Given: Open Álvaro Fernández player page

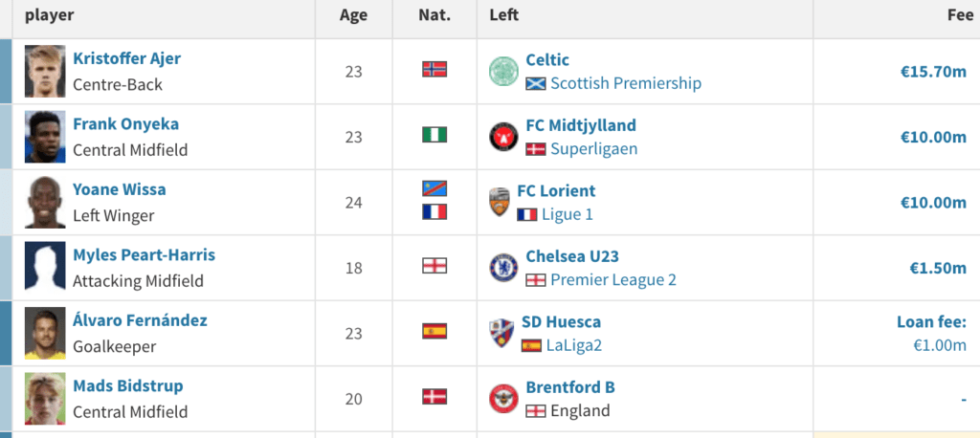Looking at the screenshot, I should pyautogui.click(x=140, y=320).
